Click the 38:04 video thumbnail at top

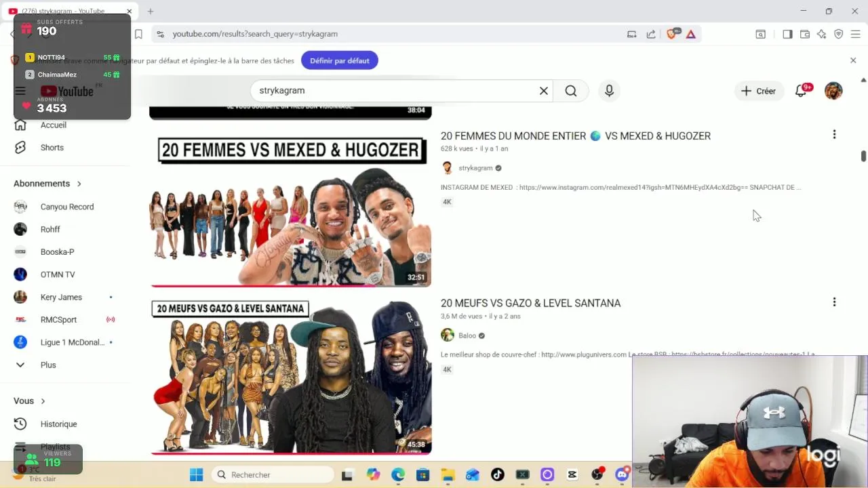click(290, 113)
